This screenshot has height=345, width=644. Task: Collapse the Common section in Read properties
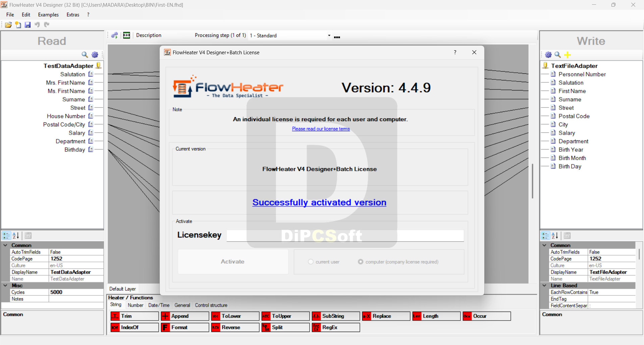[x=5, y=245]
